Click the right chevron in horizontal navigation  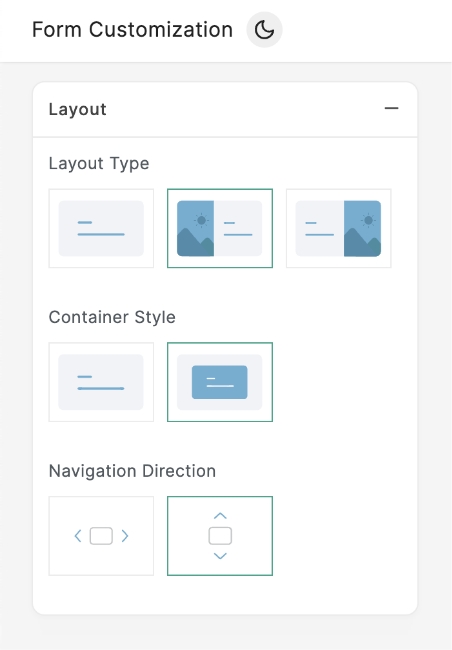(x=125, y=536)
